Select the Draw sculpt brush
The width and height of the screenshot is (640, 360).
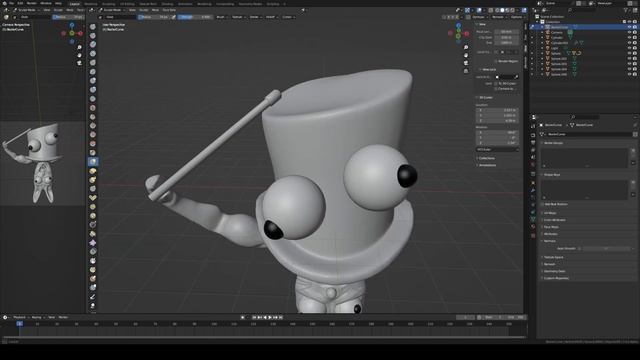[x=93, y=27]
